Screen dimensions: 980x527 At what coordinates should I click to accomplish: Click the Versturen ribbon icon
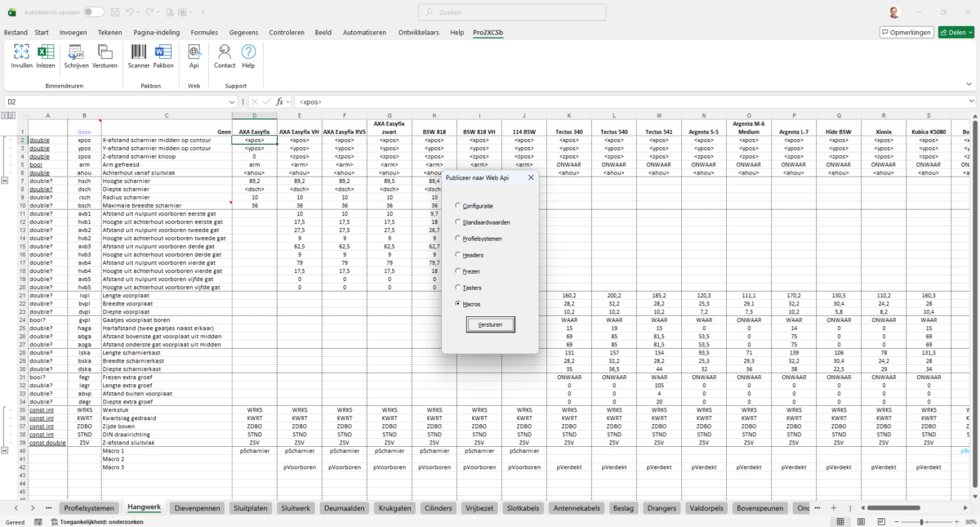[x=105, y=56]
